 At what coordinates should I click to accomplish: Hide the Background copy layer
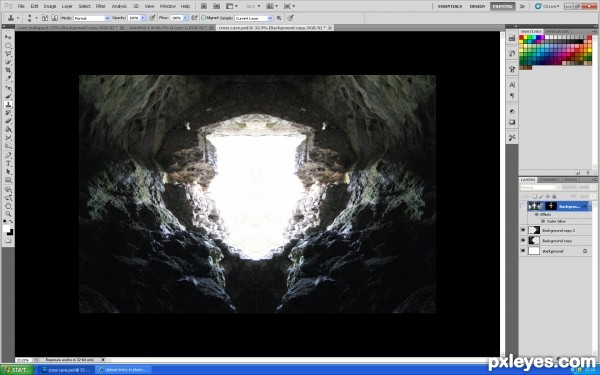point(523,241)
